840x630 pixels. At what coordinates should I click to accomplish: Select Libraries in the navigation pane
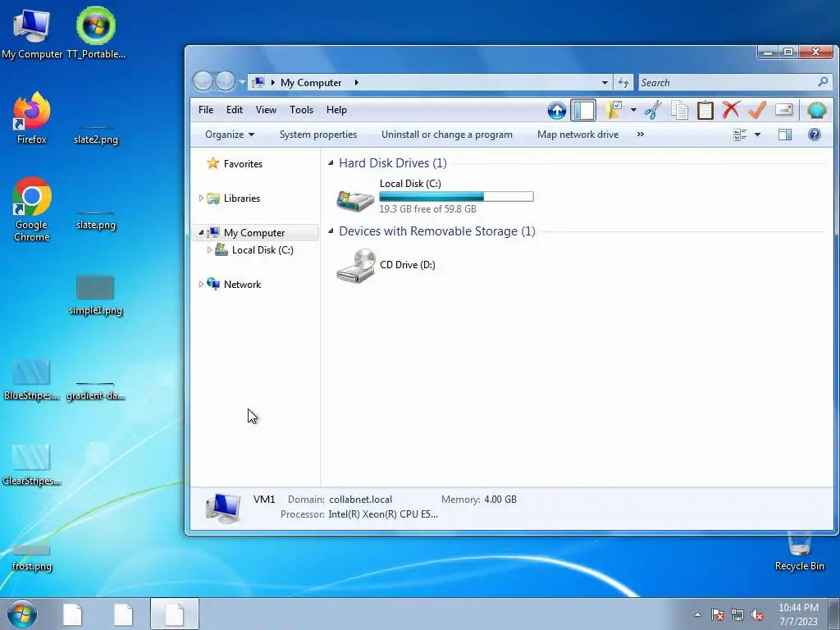click(x=242, y=199)
